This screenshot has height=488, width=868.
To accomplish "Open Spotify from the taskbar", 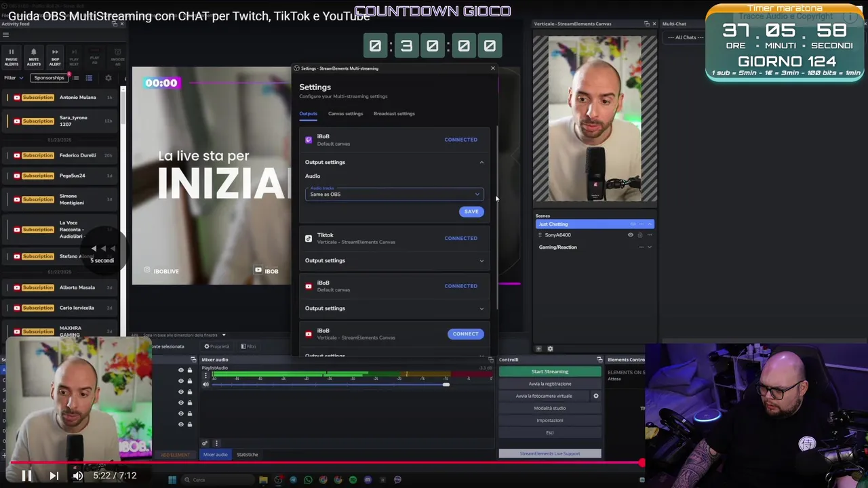I will tap(353, 480).
